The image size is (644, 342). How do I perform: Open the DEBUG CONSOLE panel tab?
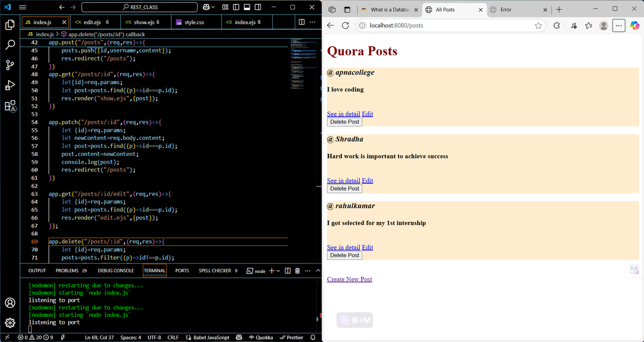point(116,271)
